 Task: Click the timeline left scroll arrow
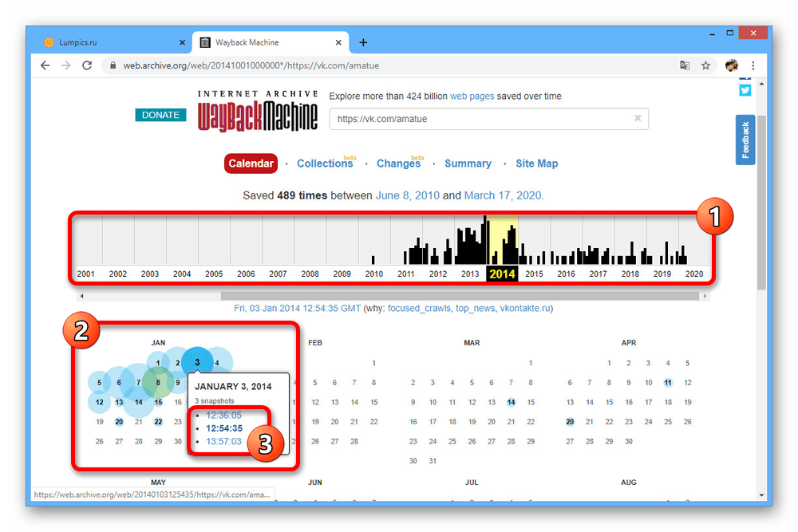tap(81, 295)
